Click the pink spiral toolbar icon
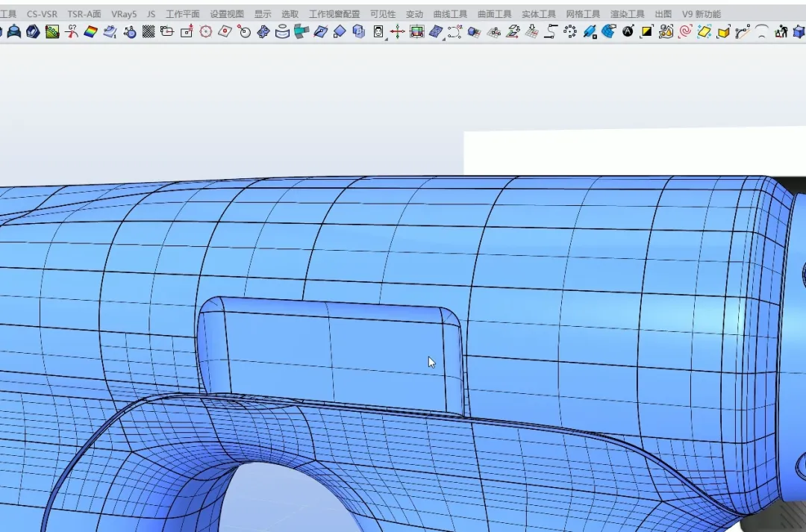 [x=684, y=31]
